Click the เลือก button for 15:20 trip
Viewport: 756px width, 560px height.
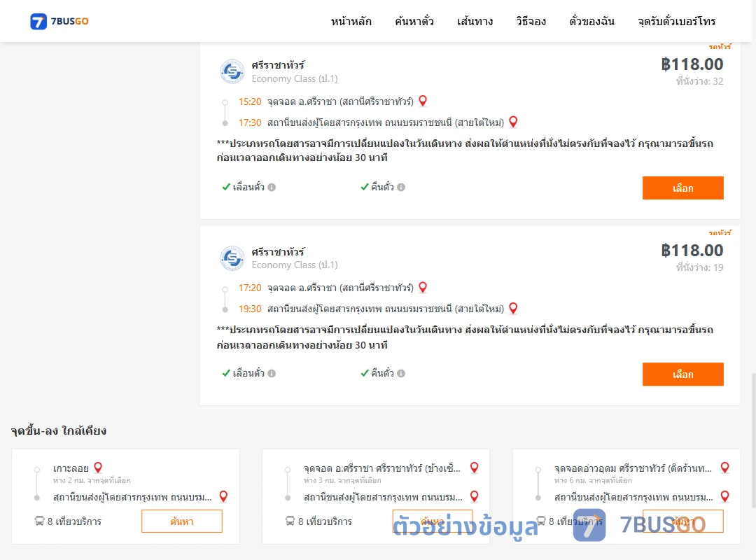682,188
